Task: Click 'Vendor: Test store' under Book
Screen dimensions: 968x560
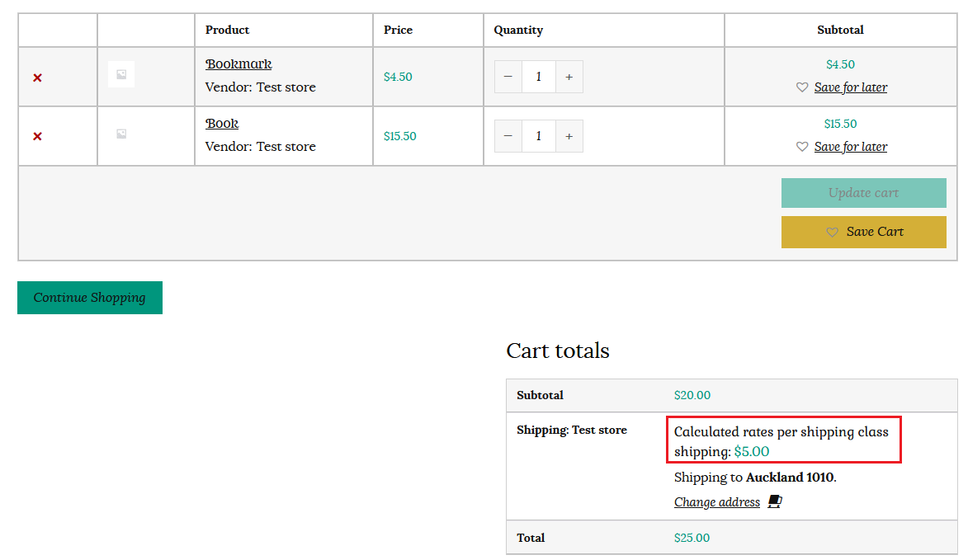Action: tap(261, 146)
